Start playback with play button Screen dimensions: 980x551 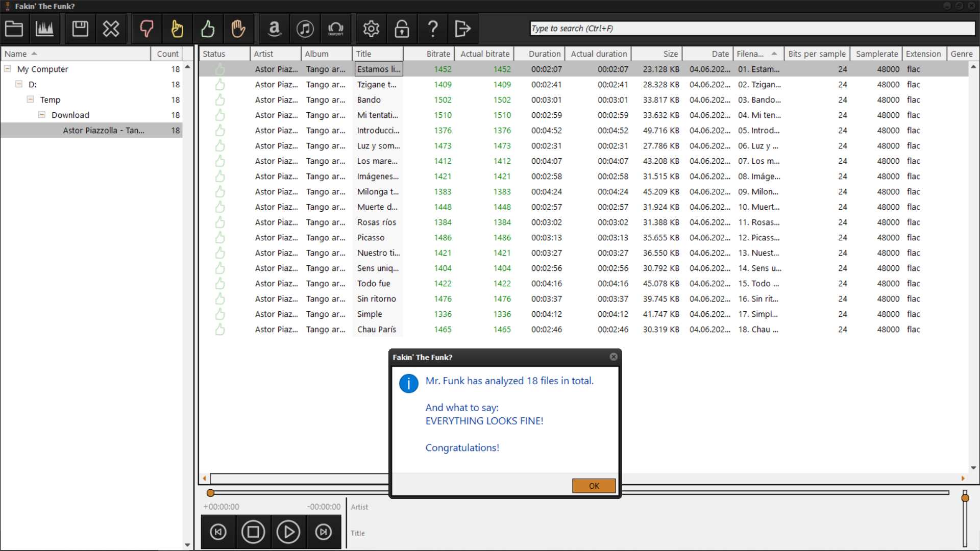point(288,532)
